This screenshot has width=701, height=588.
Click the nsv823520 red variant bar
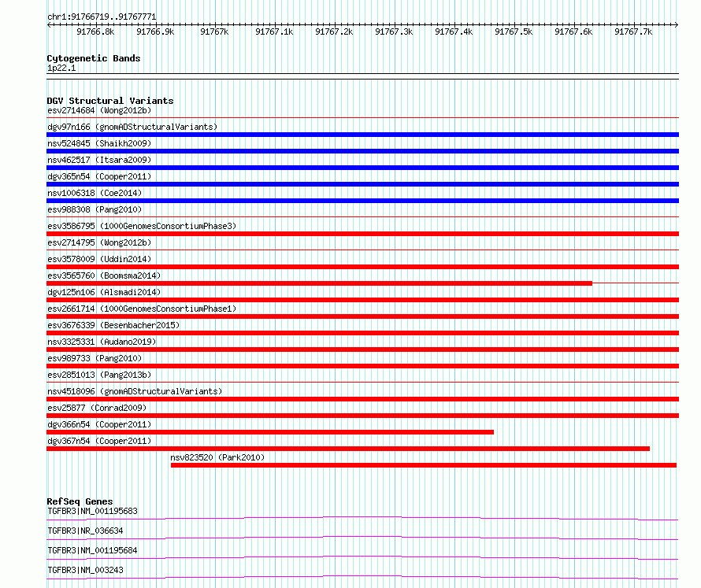point(424,465)
